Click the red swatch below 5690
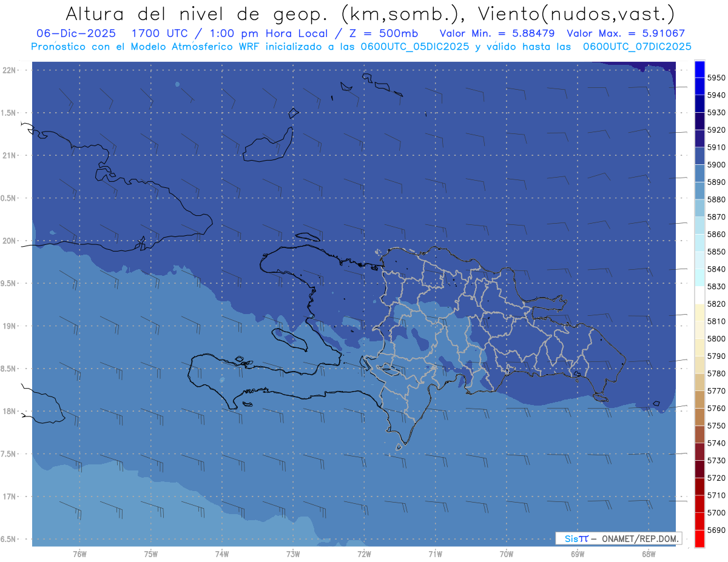Viewport: 728px width, 562px height. point(699,538)
